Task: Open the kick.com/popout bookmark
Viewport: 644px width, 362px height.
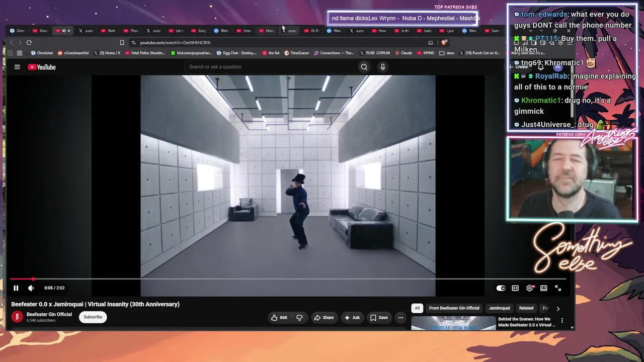Action: coord(191,53)
